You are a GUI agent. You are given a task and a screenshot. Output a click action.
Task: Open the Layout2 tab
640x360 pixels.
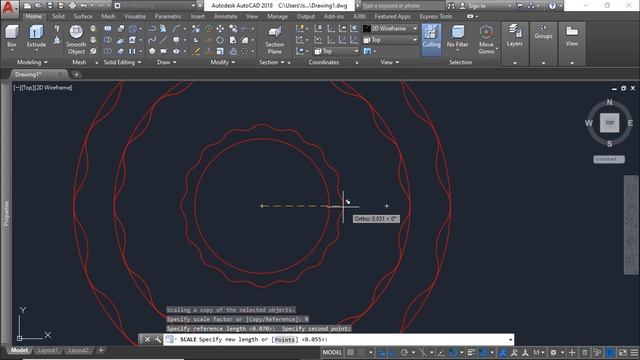coord(78,350)
